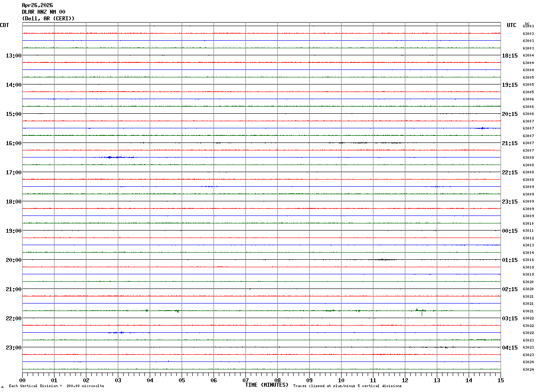536x392 pixels.
Task: Click the 01:15 UTC time label
Action: point(510,260)
